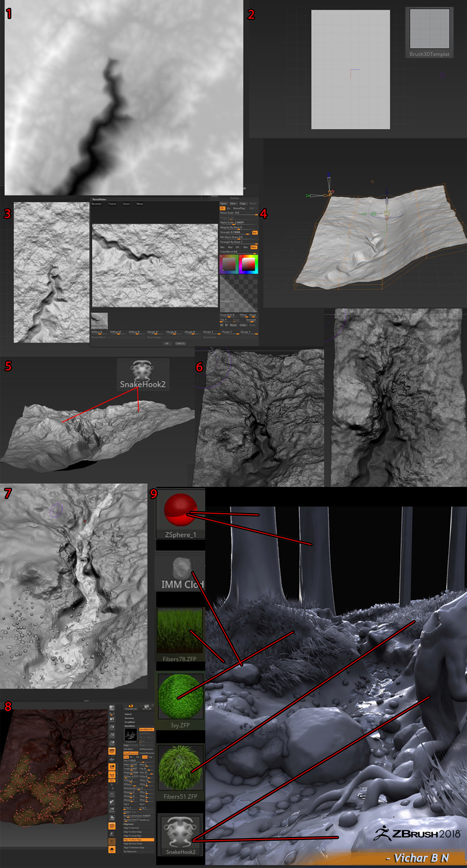
Task: Select the Fibers51.ZFP fiber preset
Action: point(180,772)
